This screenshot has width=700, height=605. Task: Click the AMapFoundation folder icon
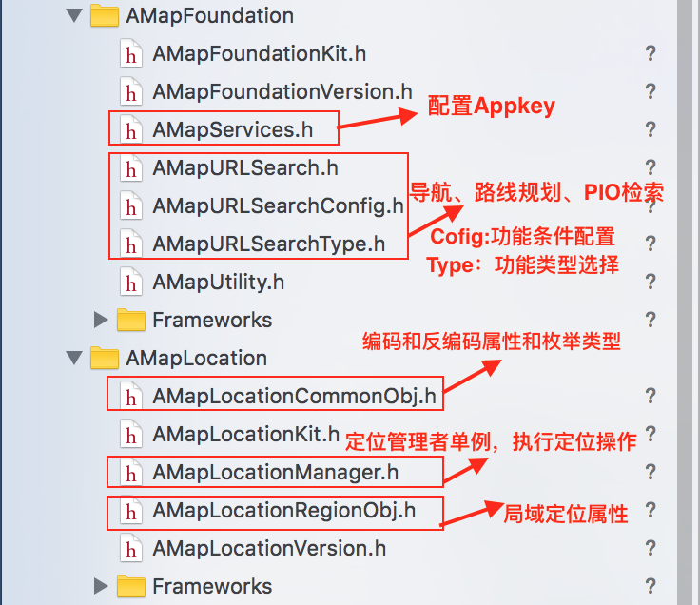(105, 15)
